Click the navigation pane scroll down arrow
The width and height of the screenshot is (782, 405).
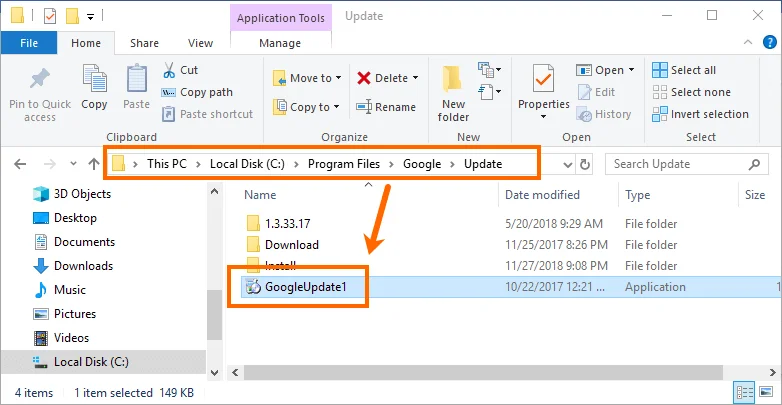pos(214,373)
